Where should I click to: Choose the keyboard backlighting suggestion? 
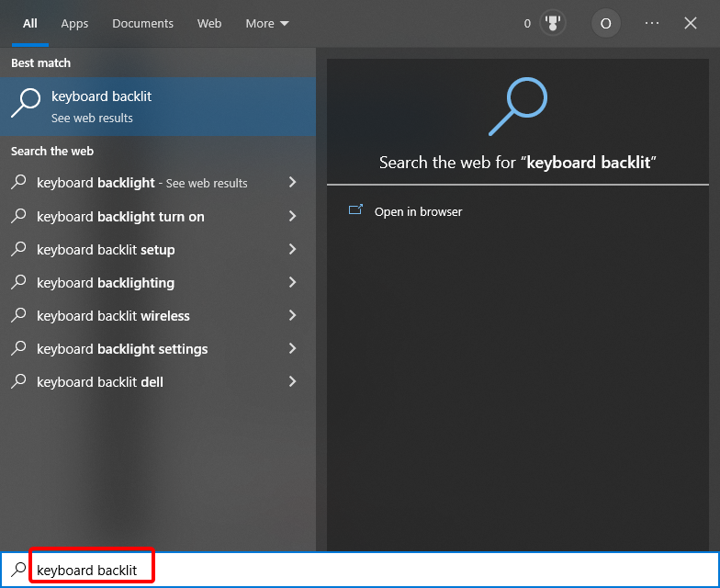pyautogui.click(x=106, y=283)
